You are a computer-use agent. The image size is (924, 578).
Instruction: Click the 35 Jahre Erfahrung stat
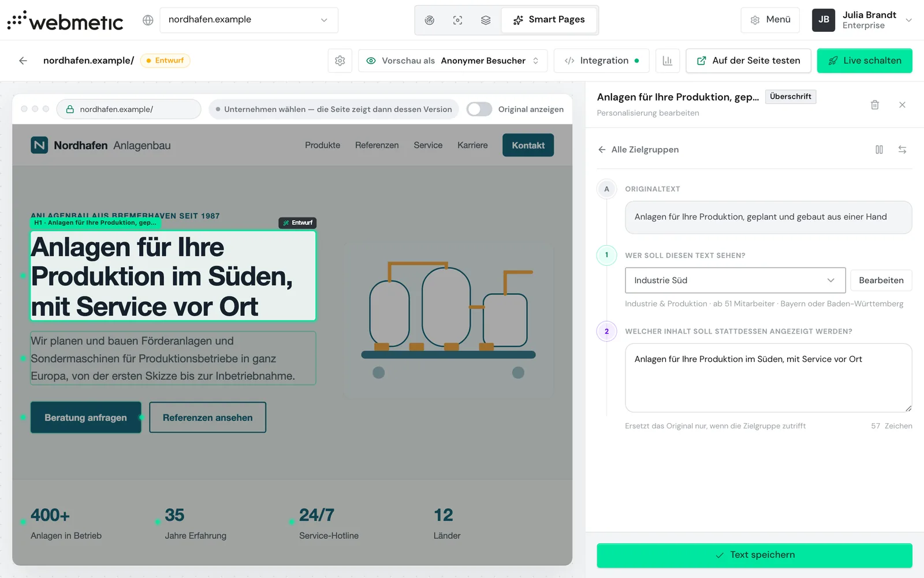pos(195,523)
